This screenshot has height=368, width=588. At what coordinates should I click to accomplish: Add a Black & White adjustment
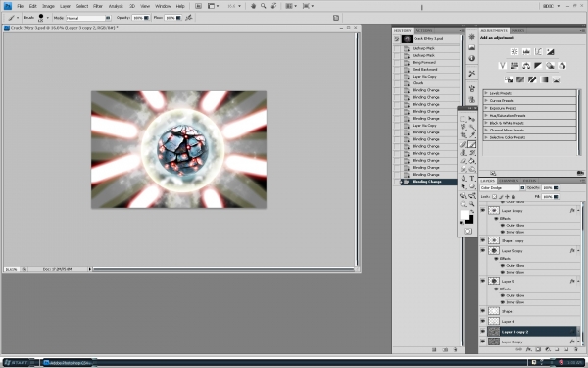click(x=538, y=66)
